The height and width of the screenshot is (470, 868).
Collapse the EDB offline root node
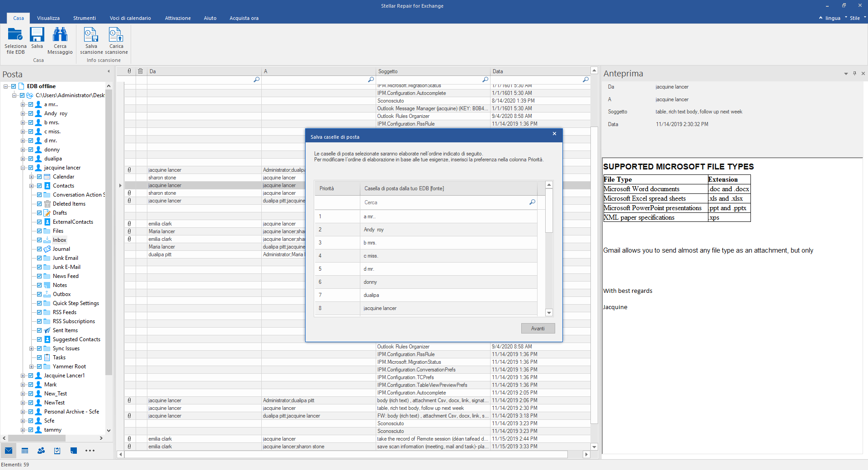[5, 86]
